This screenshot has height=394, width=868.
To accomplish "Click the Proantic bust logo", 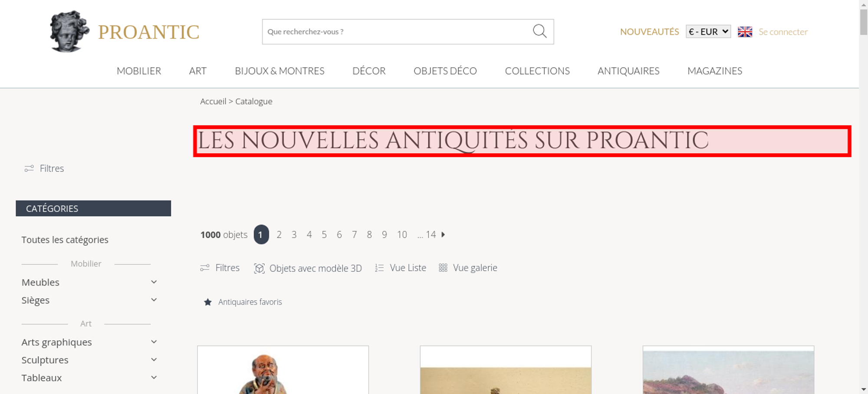I will pyautogui.click(x=69, y=31).
